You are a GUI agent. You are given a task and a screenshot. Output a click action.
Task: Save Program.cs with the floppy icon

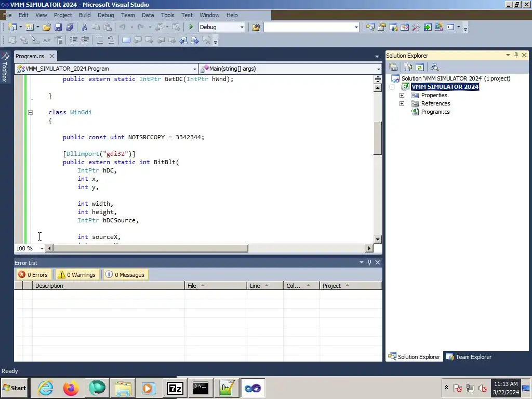58,27
